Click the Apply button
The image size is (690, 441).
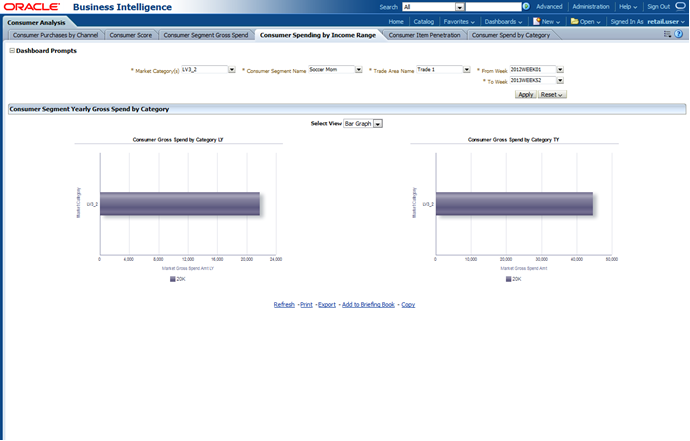click(x=525, y=95)
